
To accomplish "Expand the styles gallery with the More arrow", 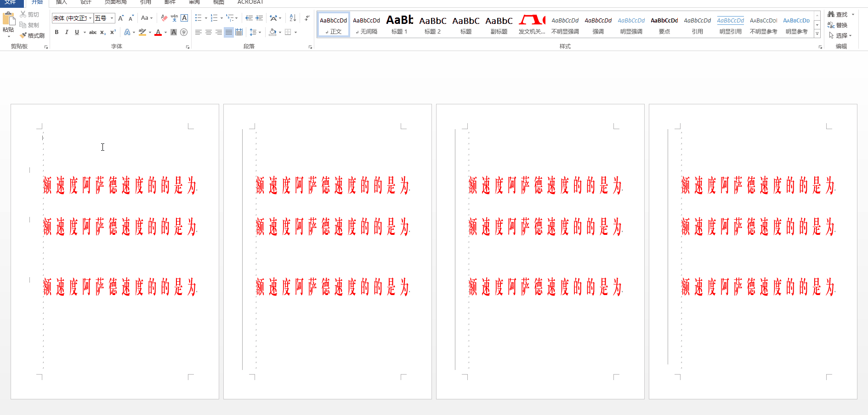I will (817, 34).
